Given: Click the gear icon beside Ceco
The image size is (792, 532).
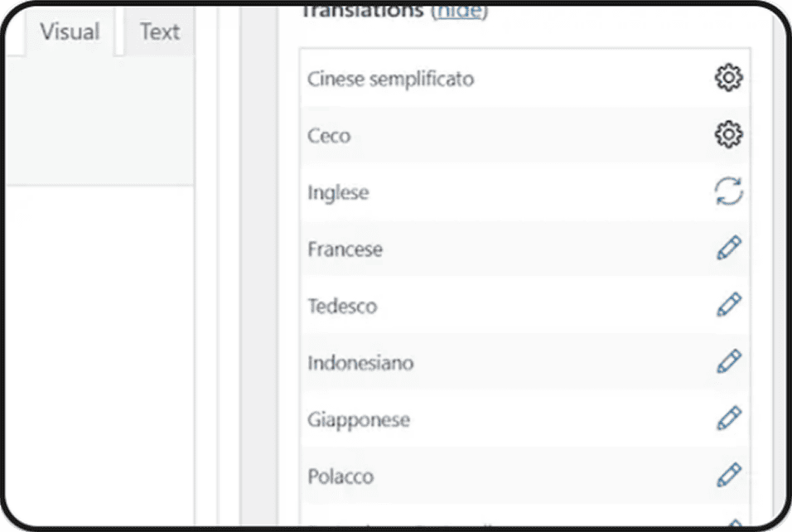Looking at the screenshot, I should pos(728,134).
